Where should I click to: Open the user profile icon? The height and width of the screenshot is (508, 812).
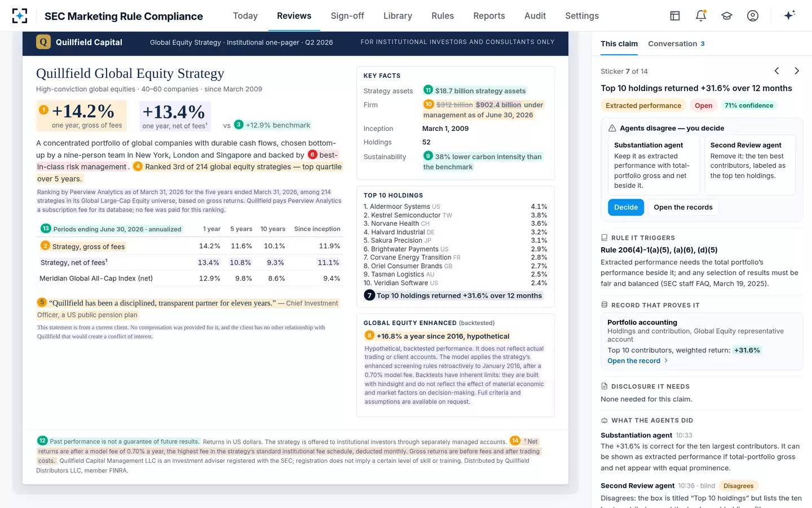753,16
